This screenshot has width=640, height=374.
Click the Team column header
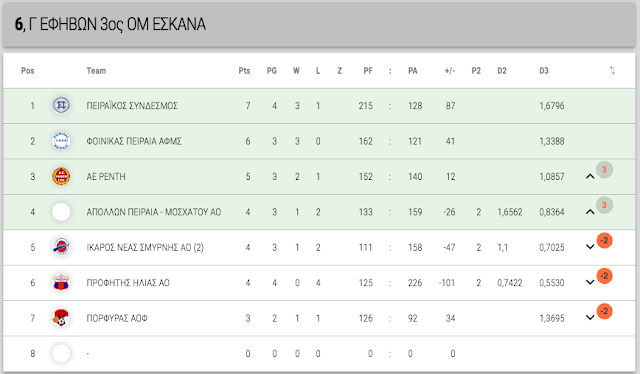[96, 71]
